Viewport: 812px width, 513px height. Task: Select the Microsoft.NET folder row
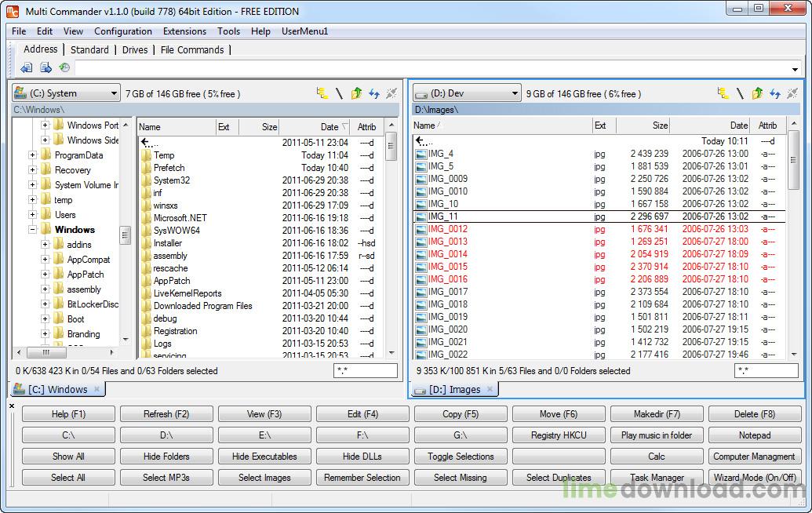click(261, 218)
